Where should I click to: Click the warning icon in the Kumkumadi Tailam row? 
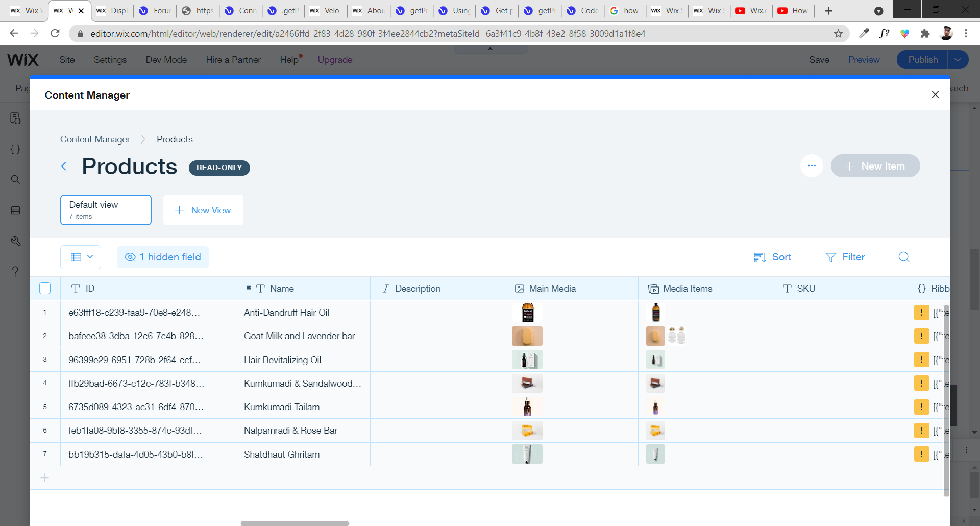point(921,407)
